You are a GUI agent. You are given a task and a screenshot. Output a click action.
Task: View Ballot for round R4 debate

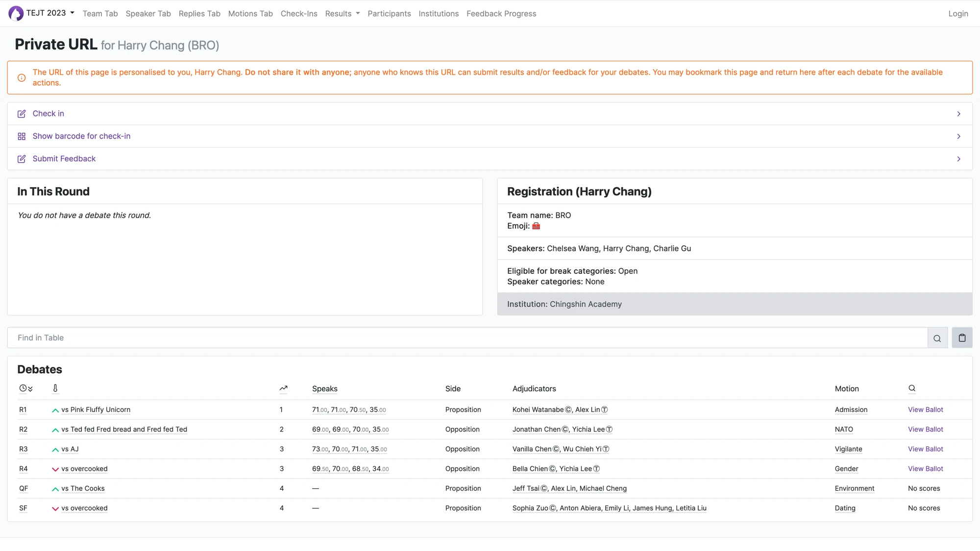925,469
